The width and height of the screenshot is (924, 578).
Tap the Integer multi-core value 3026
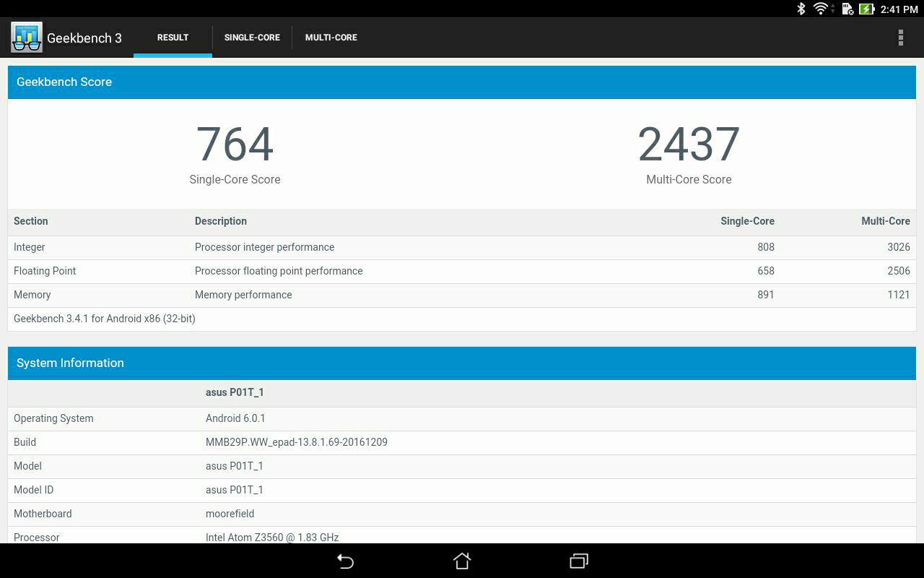899,247
